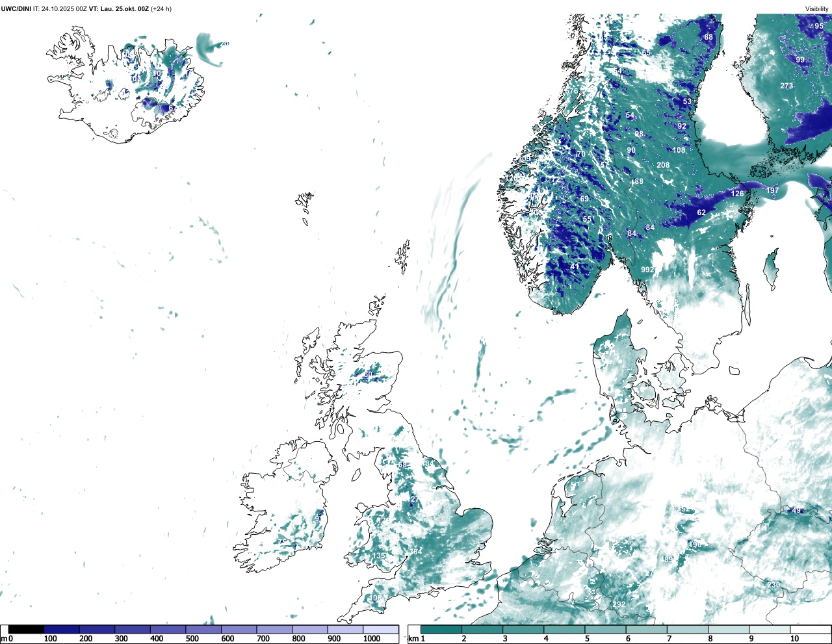Click the 'IT: 24.10.2025 00Z' initial time text
Screen dimensions: 832x644
60,9
